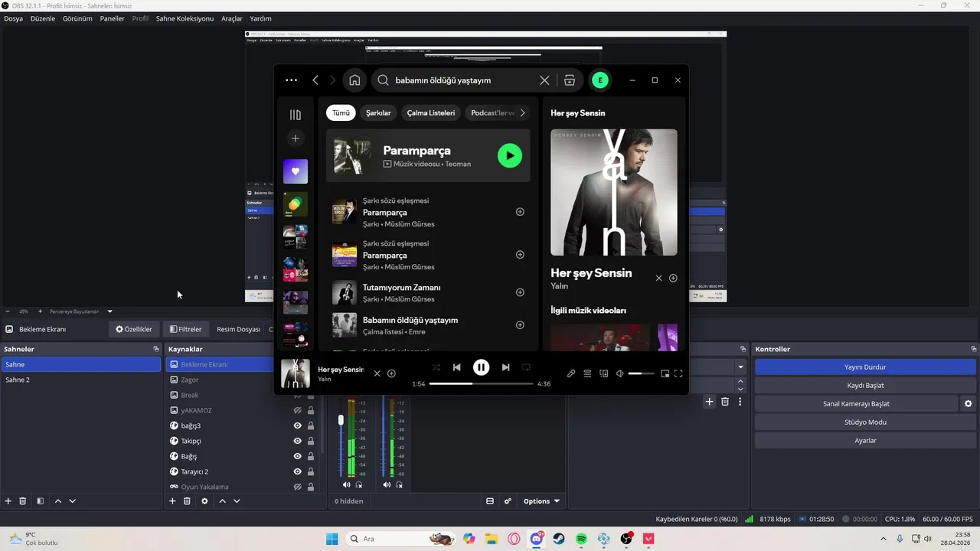Viewport: 980px width, 551px height.
Task: Undock the Sahneler panel
Action: tap(156, 349)
